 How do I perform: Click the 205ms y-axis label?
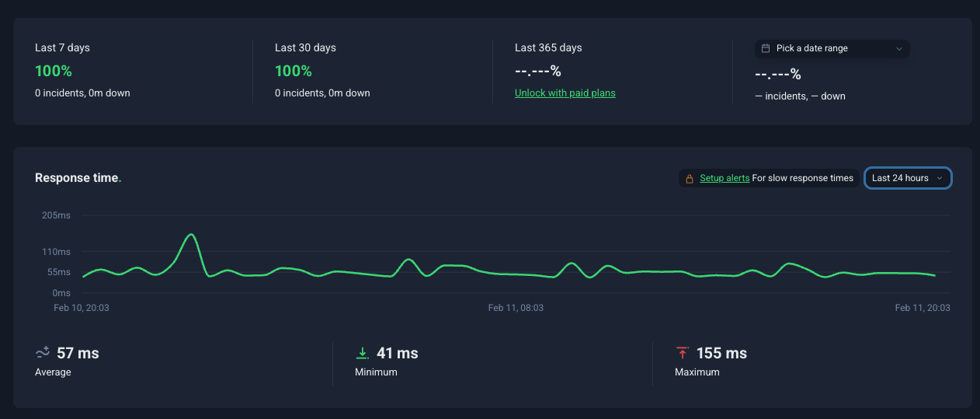tap(56, 215)
